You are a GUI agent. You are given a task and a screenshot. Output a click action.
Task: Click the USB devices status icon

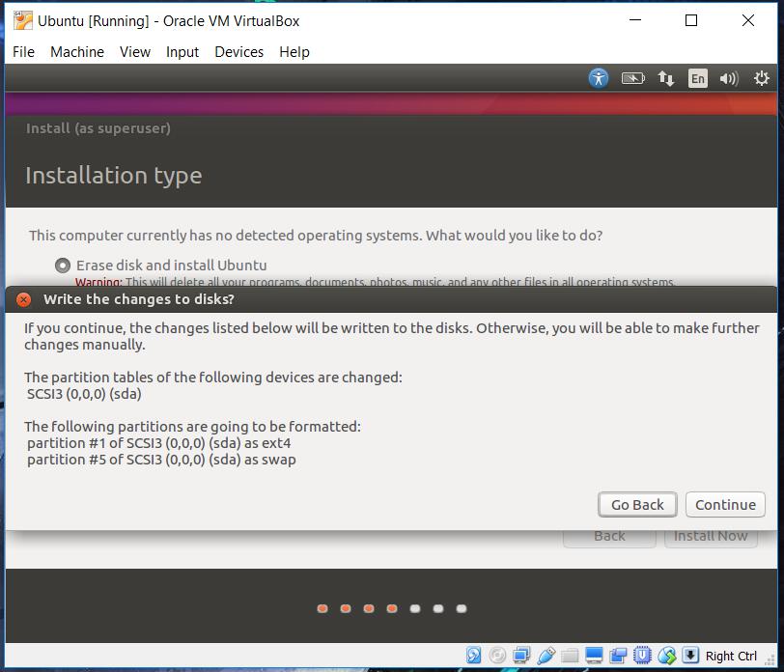546,655
